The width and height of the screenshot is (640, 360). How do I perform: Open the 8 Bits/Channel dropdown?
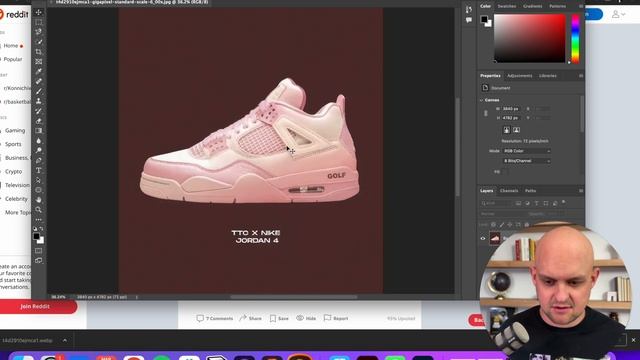(x=527, y=161)
